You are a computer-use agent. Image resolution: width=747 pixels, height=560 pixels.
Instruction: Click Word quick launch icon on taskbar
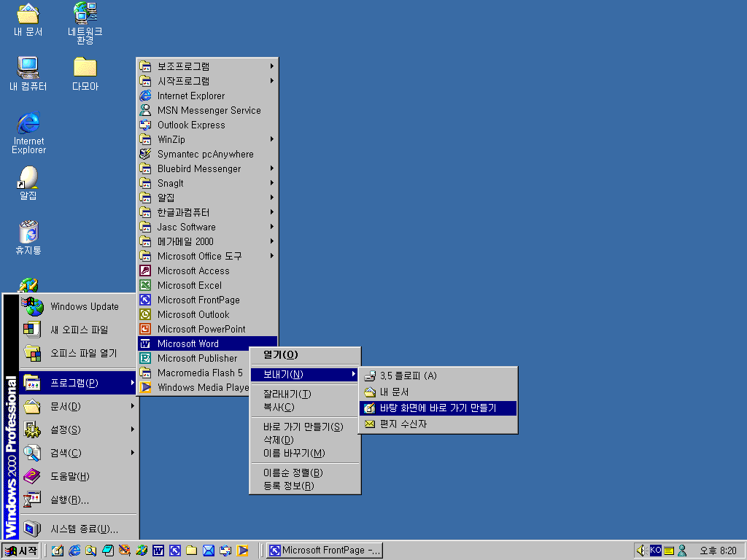158,551
